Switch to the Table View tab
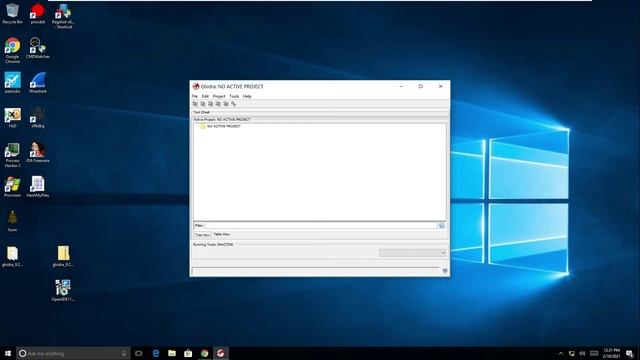The height and width of the screenshot is (360, 640). [222, 234]
